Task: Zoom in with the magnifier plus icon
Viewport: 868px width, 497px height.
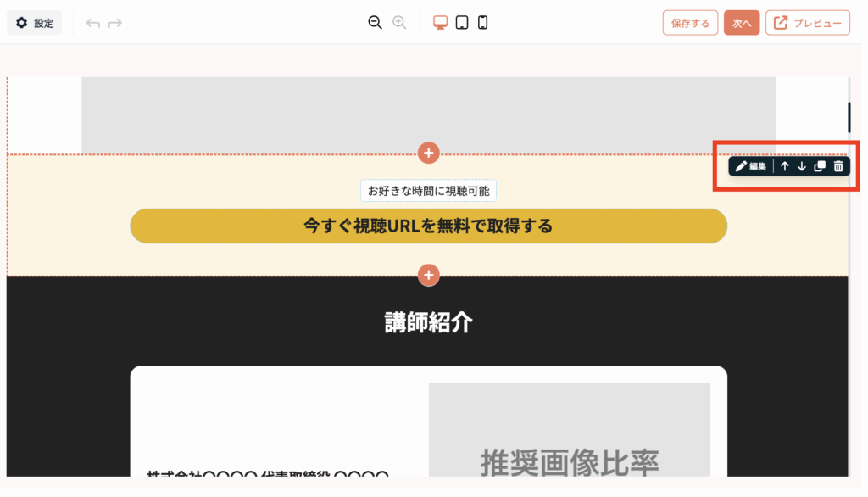Action: [399, 23]
